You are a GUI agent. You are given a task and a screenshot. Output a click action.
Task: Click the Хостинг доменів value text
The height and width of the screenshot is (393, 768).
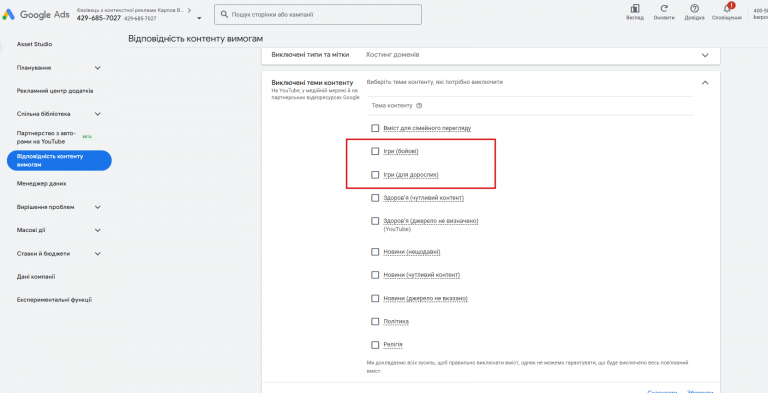coord(392,55)
